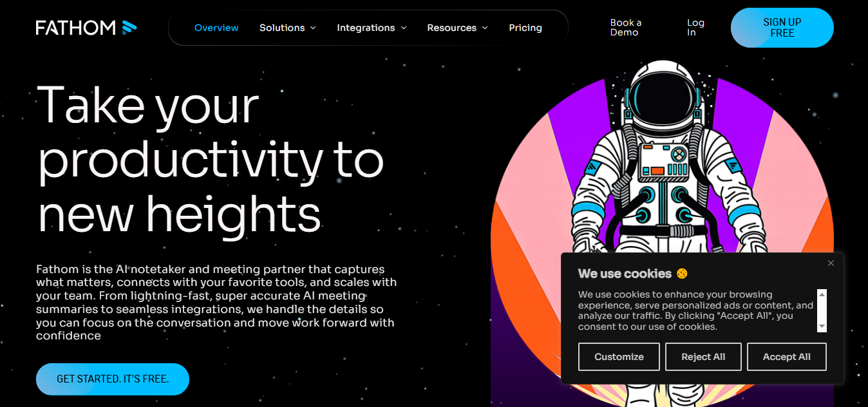
Task: Click the Book a Demo link
Action: [626, 28]
